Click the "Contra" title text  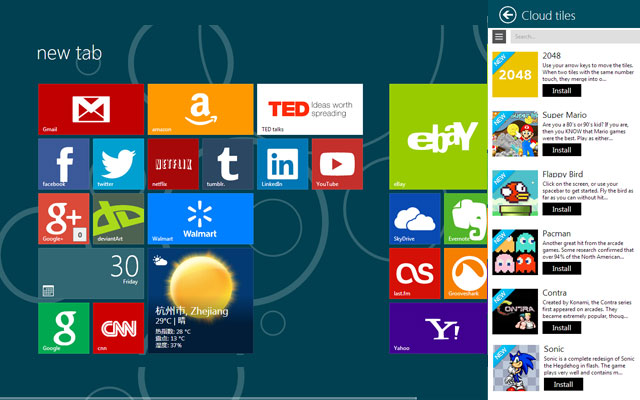click(554, 293)
